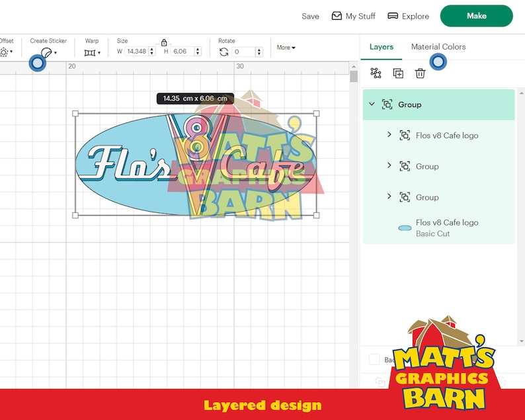
Task: Click the bottom-left selection handle
Action: 75,215
